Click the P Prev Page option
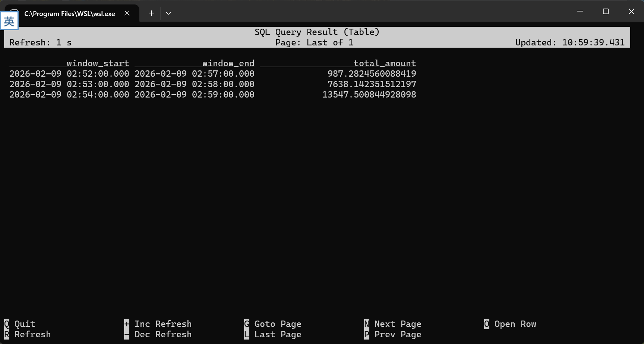This screenshot has width=644, height=344. click(x=393, y=334)
